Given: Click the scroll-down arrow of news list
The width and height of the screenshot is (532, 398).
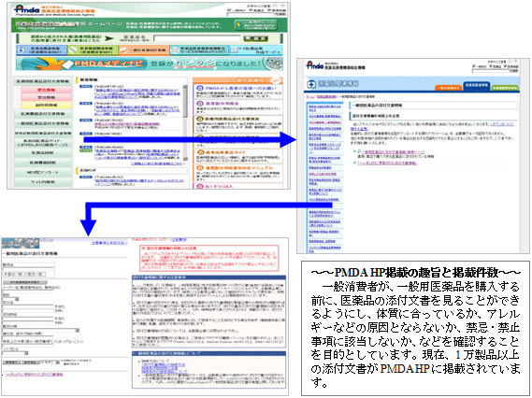Looking at the screenshot, I should pyautogui.click(x=185, y=158).
